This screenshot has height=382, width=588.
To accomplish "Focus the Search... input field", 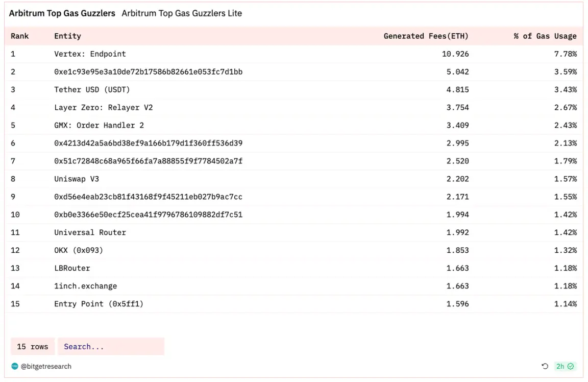I will 111,347.
